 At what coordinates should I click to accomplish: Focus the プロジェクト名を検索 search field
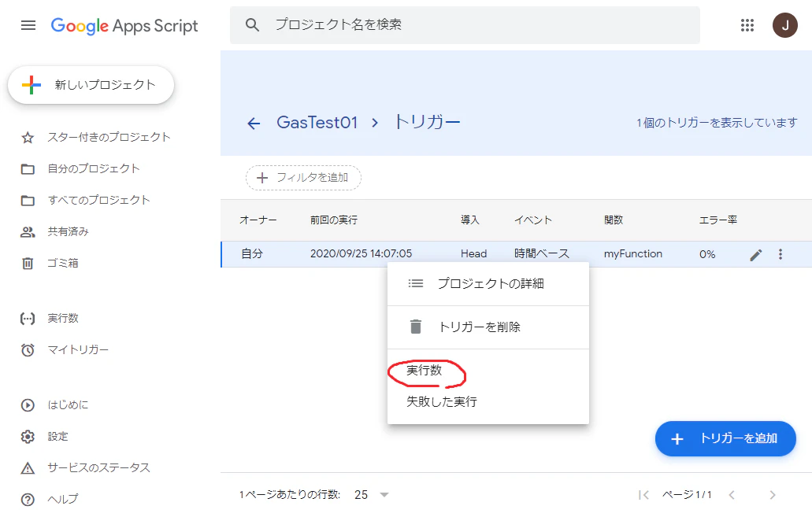(x=465, y=25)
